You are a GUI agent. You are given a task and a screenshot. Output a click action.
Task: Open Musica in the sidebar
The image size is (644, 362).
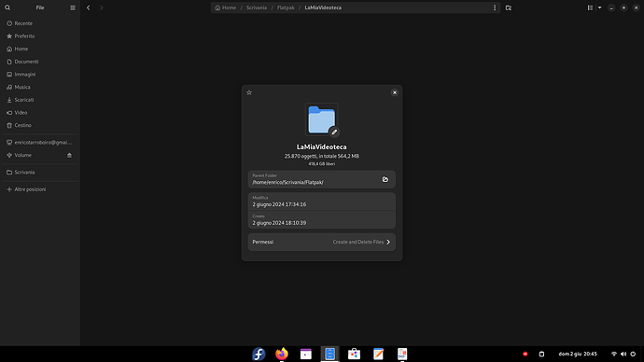40,87
